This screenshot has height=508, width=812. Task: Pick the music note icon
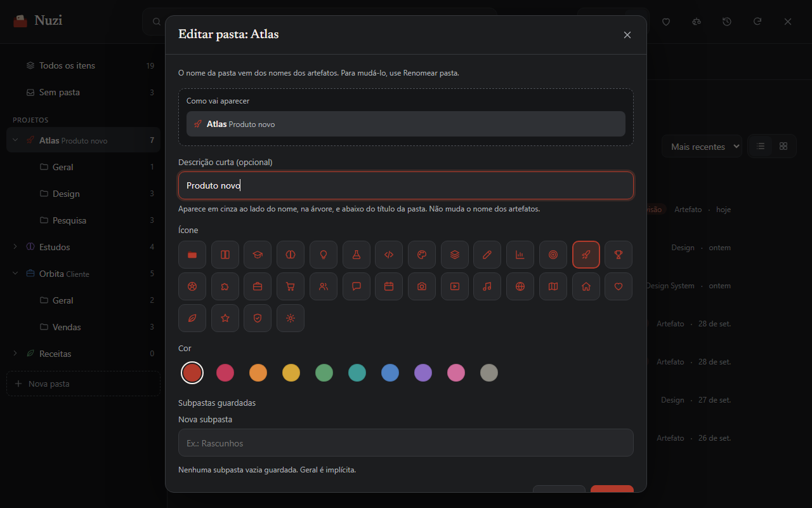[487, 286]
